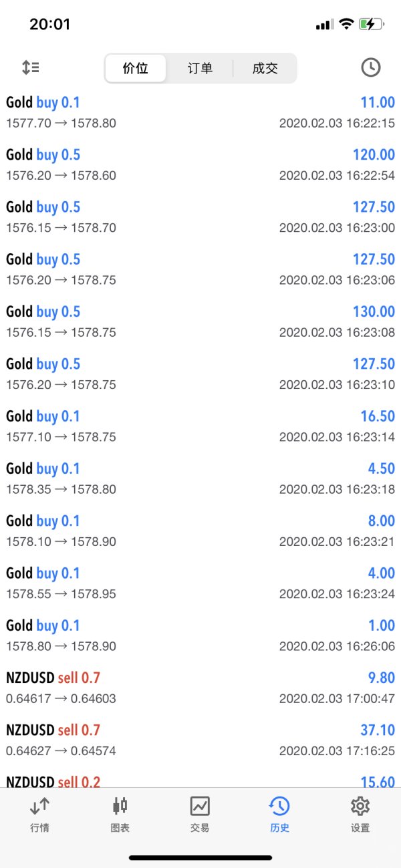Open the 设置 settings gear icon
This screenshot has height=868, width=401.
point(360,806)
